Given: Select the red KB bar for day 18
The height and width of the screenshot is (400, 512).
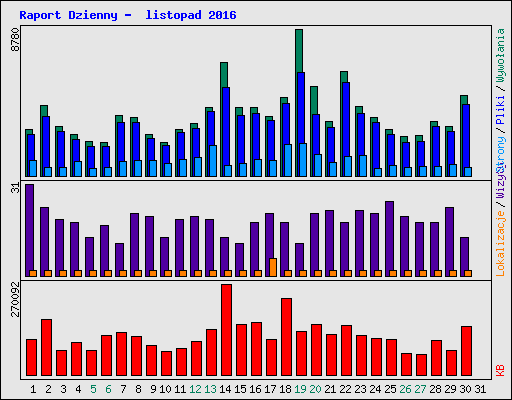Looking at the screenshot, I should coord(286,337).
